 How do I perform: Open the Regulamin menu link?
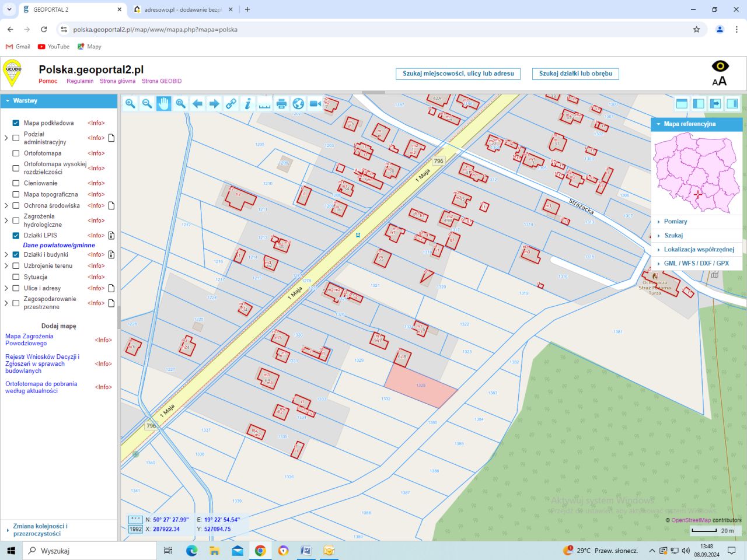(x=80, y=81)
